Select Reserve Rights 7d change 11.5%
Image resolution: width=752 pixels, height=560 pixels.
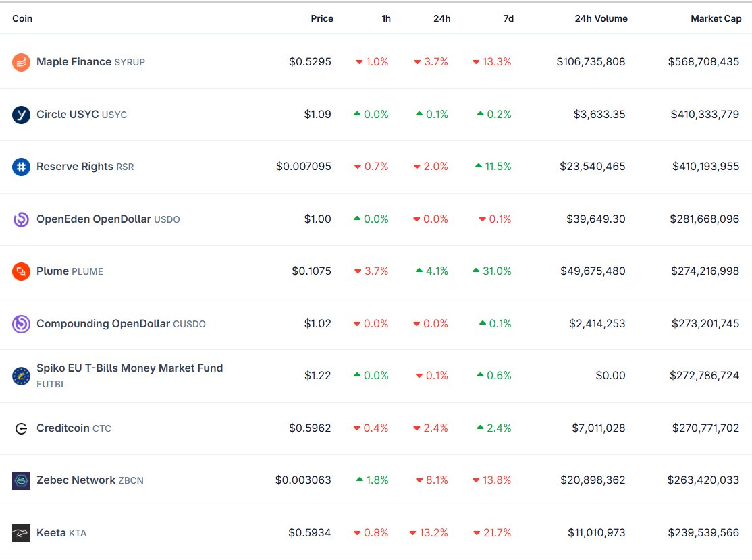[493, 167]
